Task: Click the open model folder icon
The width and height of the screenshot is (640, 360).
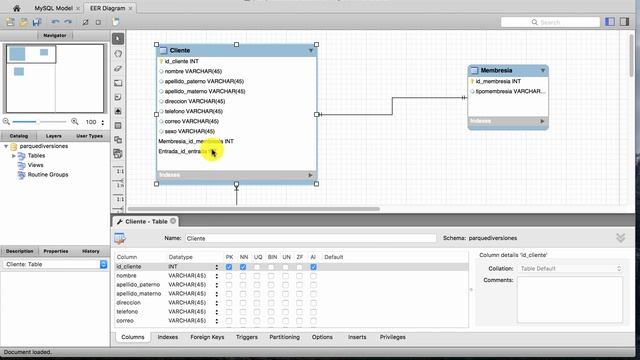Action: pos(24,22)
